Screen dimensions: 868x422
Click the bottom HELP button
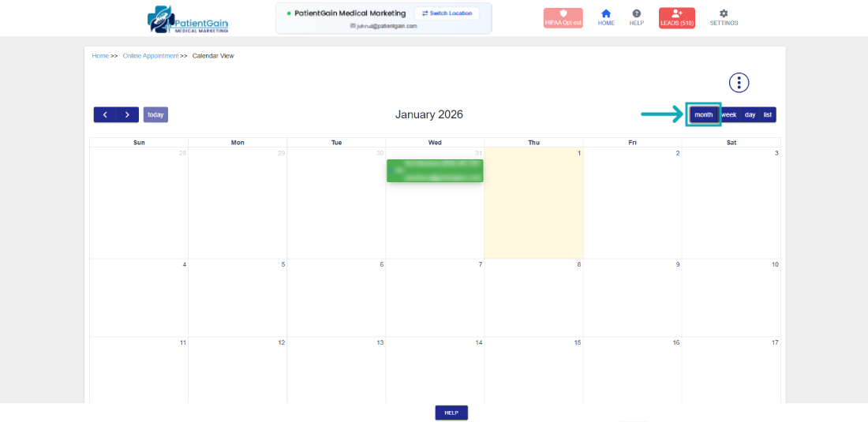pos(451,413)
